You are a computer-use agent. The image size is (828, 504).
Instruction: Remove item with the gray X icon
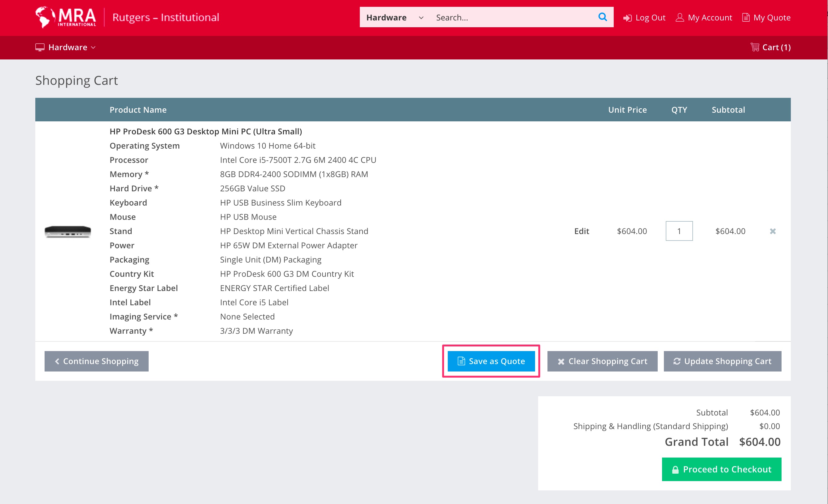tap(773, 231)
